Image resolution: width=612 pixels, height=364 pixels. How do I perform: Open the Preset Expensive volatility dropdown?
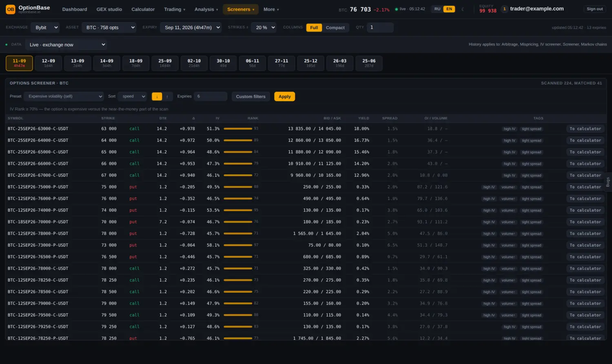point(64,97)
